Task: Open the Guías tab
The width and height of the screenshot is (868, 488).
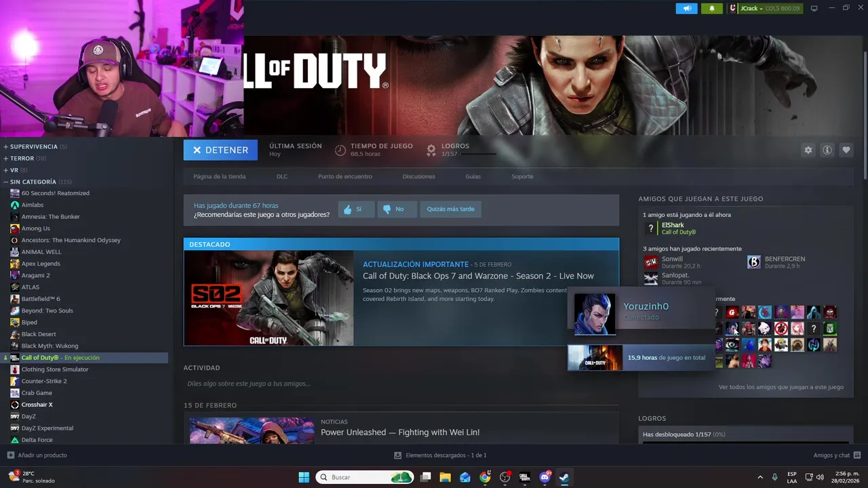Action: click(x=473, y=176)
